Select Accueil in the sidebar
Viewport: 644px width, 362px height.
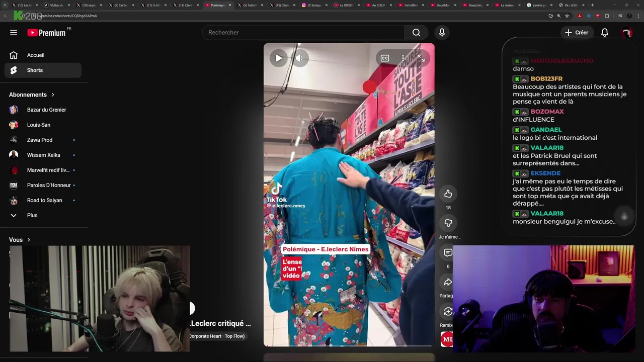[x=43, y=55]
